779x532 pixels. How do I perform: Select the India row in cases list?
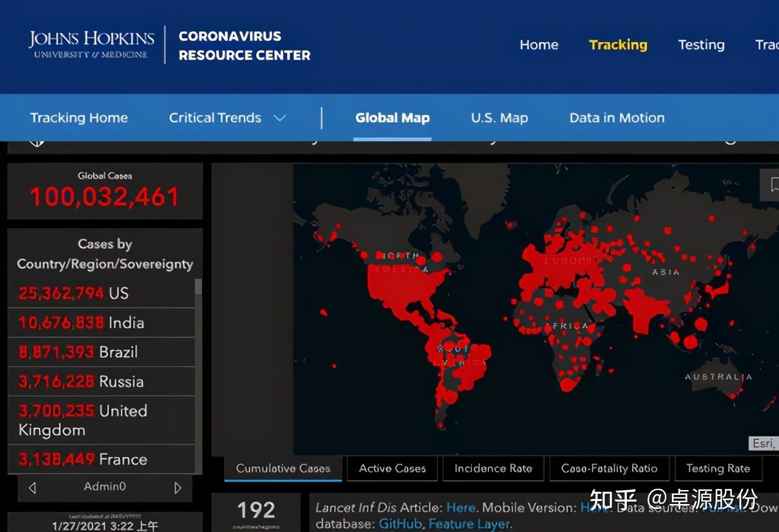101,323
